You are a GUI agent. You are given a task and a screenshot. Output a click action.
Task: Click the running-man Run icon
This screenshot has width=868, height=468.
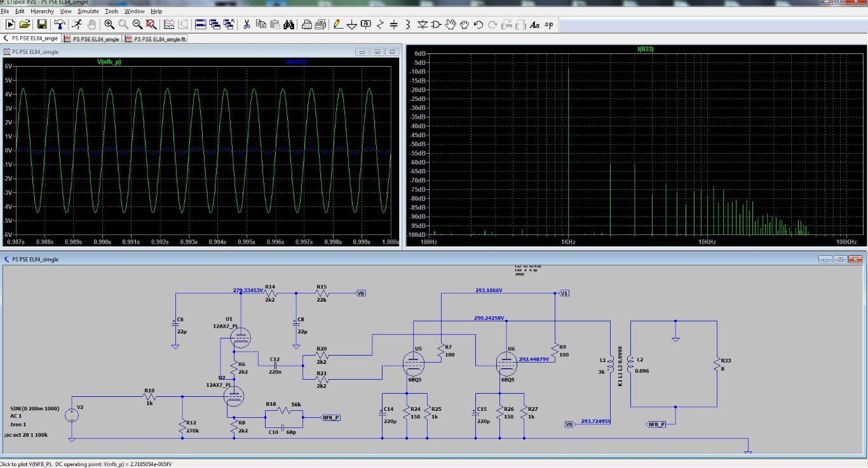pos(77,24)
